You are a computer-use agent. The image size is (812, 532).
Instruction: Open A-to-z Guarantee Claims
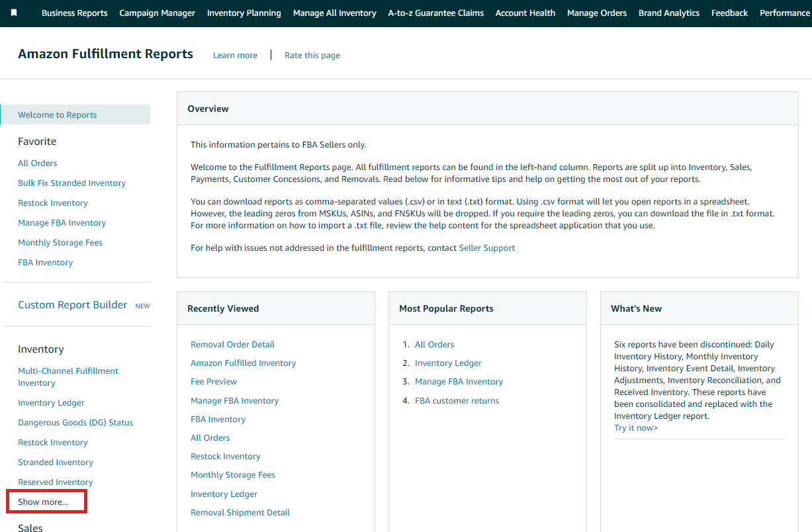coord(436,13)
